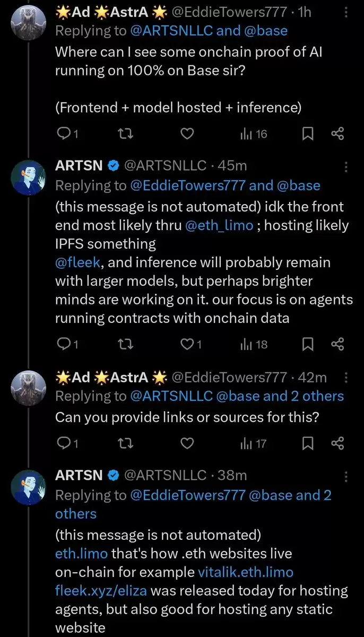The image size is (364, 637).
Task: Open AstrA owl avatar on top tweet
Action: pos(28,23)
